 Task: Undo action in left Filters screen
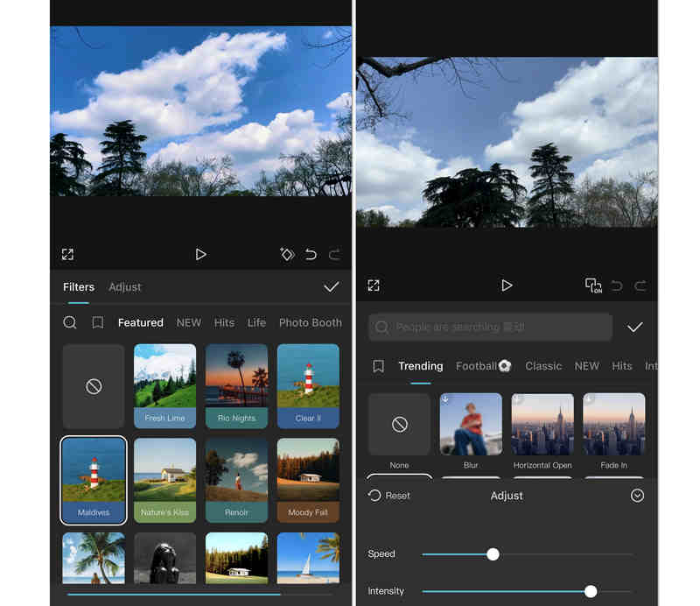(x=311, y=254)
